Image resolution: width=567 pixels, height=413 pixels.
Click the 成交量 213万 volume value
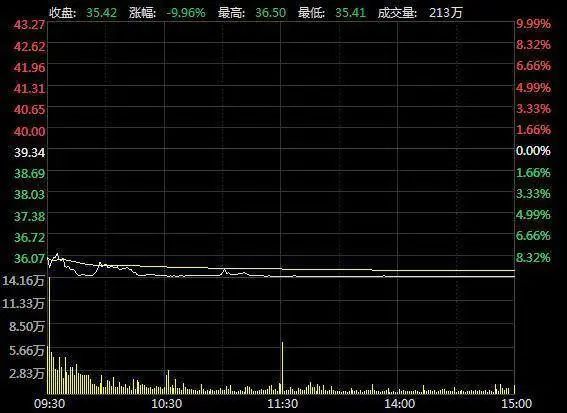446,13
